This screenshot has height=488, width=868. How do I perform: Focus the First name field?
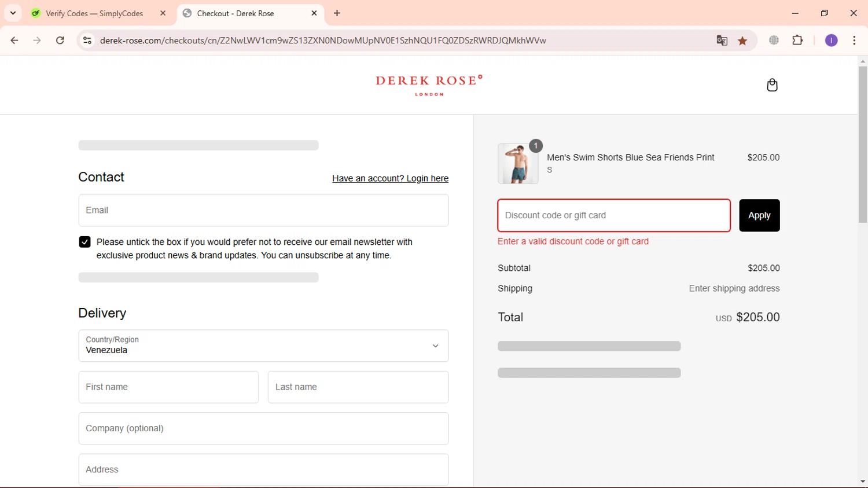pyautogui.click(x=168, y=387)
